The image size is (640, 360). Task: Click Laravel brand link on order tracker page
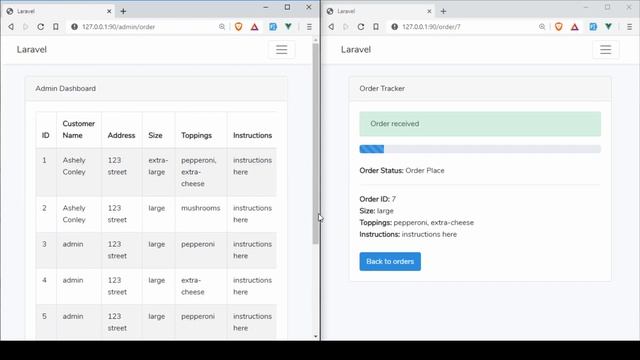356,49
